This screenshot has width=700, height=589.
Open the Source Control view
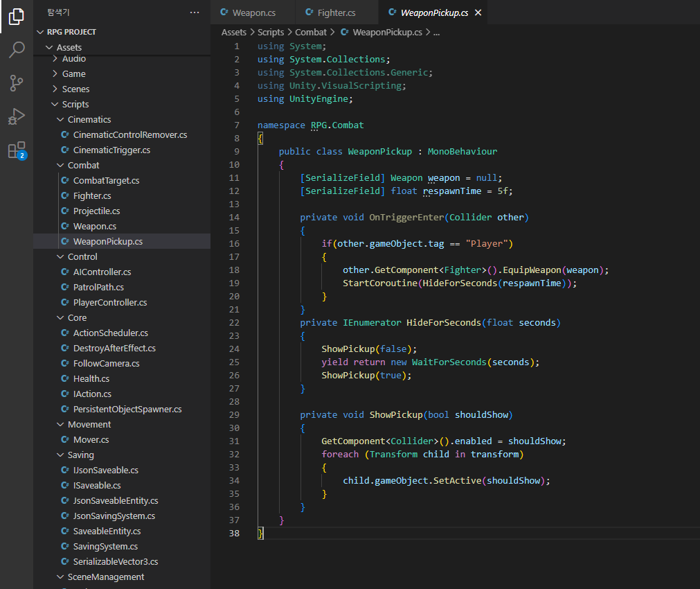click(x=17, y=83)
